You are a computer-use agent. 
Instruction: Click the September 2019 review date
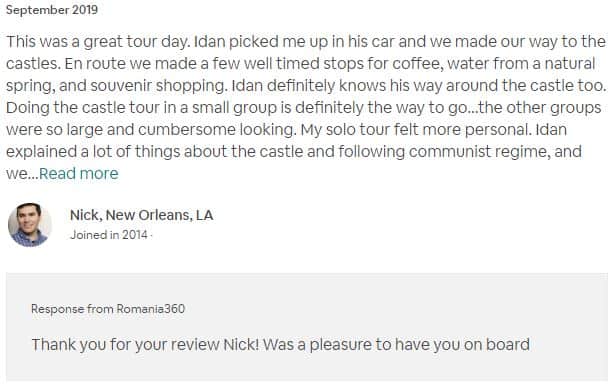(52, 10)
